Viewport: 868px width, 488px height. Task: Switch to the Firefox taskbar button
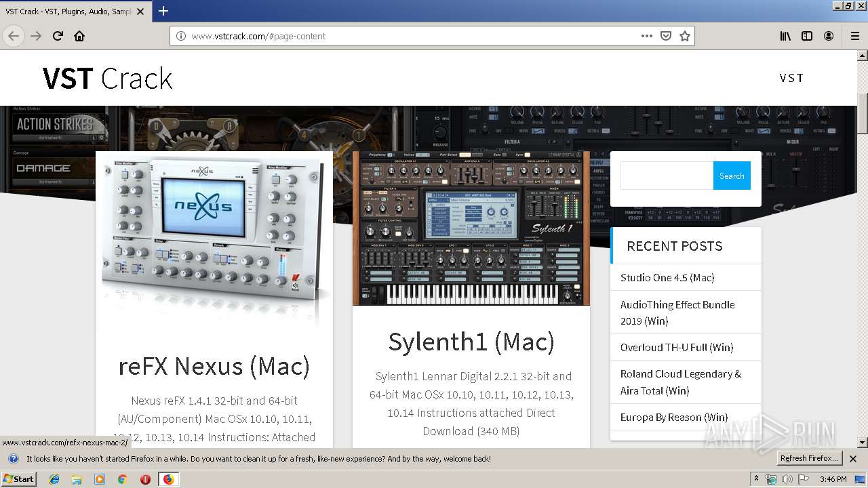pos(168,479)
